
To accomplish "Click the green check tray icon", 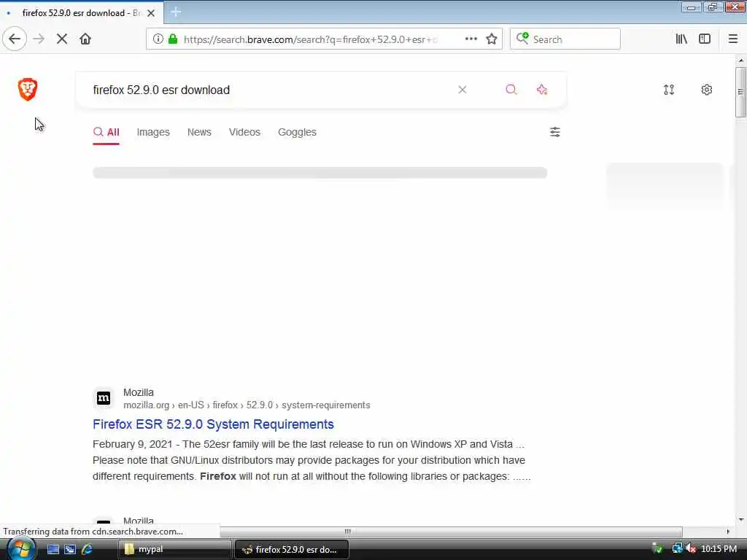I will [657, 549].
